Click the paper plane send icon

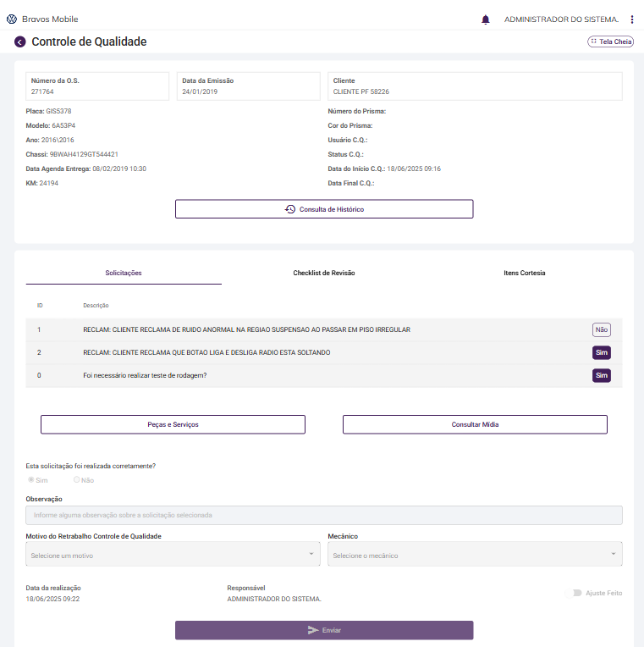(x=313, y=630)
